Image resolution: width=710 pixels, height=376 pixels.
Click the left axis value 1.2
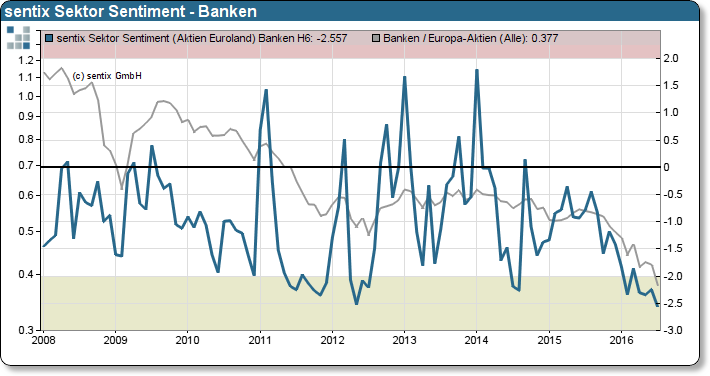click(x=27, y=60)
